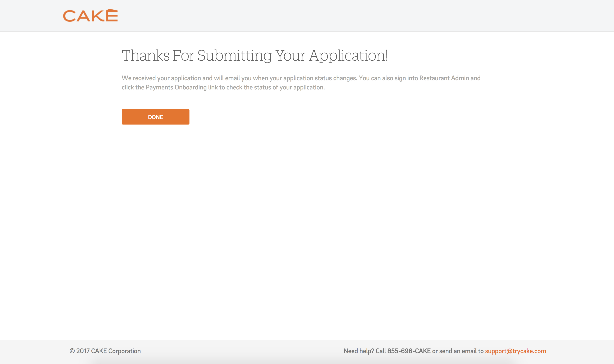Open the support@trycake.com email link
The width and height of the screenshot is (614, 364).
515,351
